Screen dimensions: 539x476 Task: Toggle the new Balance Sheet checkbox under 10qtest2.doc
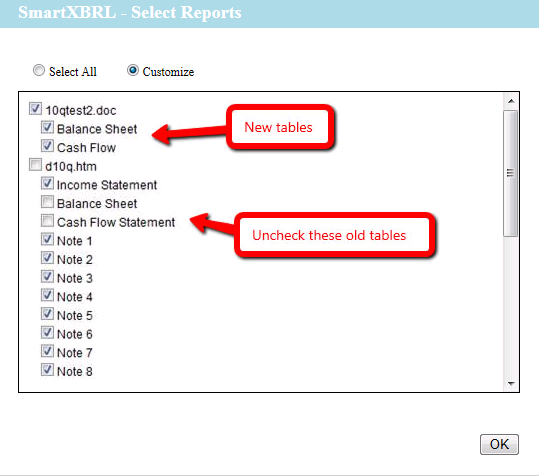point(47,127)
